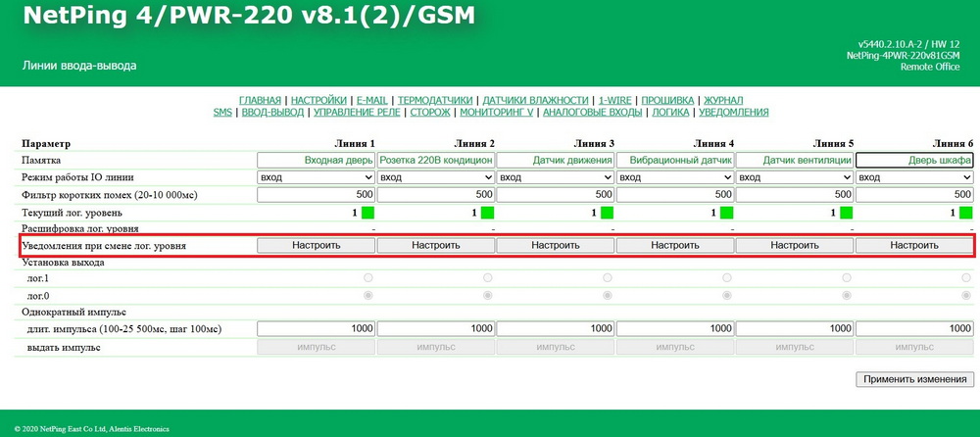Viewport: 980px width, 437px height.
Task: Select the лог.1 radio button for Линия 1
Action: coord(368,278)
